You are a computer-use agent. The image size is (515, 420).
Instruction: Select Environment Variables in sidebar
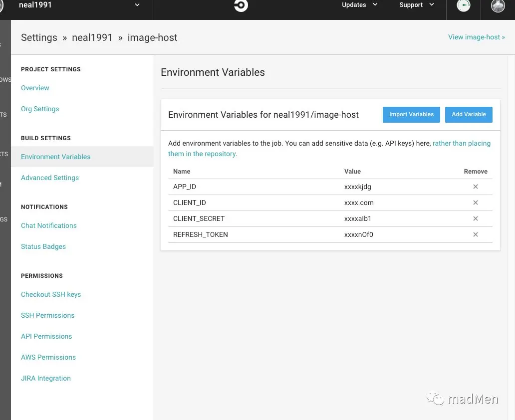click(x=55, y=157)
